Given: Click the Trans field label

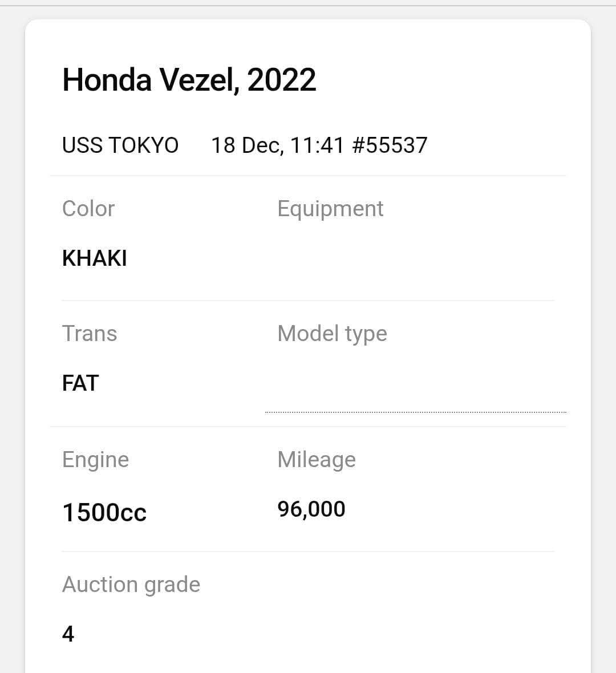Looking at the screenshot, I should [89, 334].
